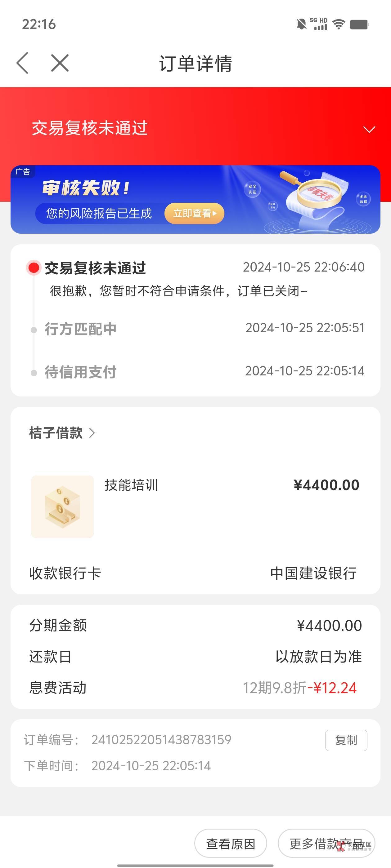Tap the red status dot on timeline
The height and width of the screenshot is (868, 391).
(x=34, y=268)
